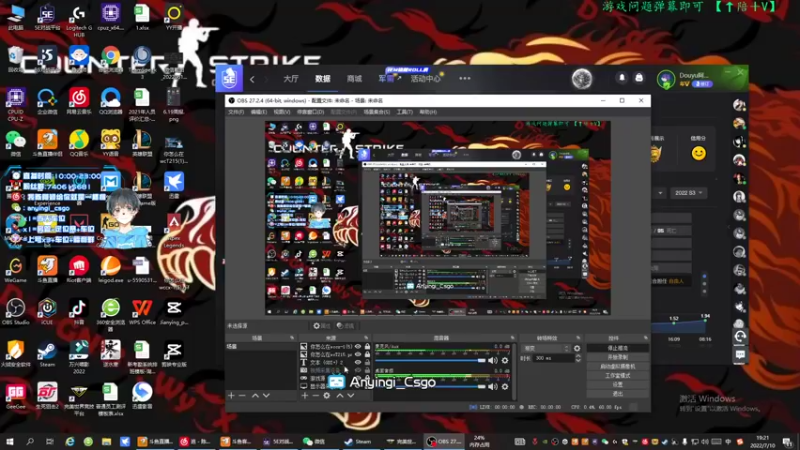This screenshot has height=450, width=800.
Task: Switch to Steam in the taskbar
Action: [358, 442]
